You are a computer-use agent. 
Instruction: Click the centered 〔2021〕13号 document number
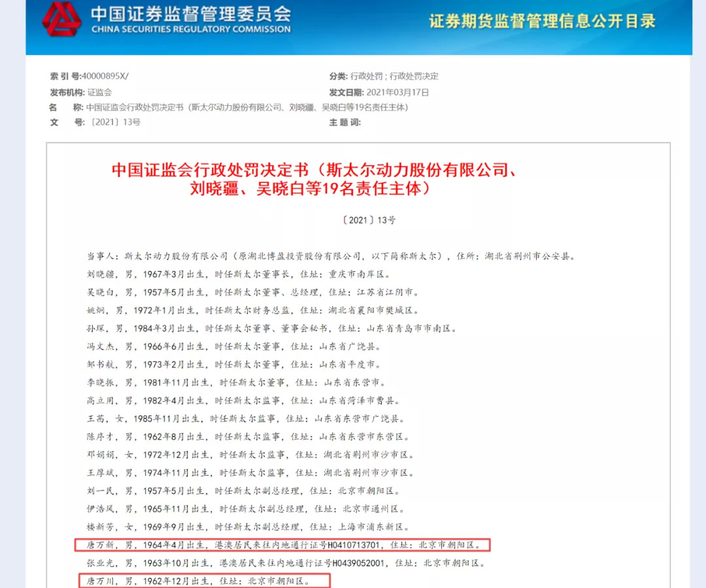pyautogui.click(x=369, y=220)
